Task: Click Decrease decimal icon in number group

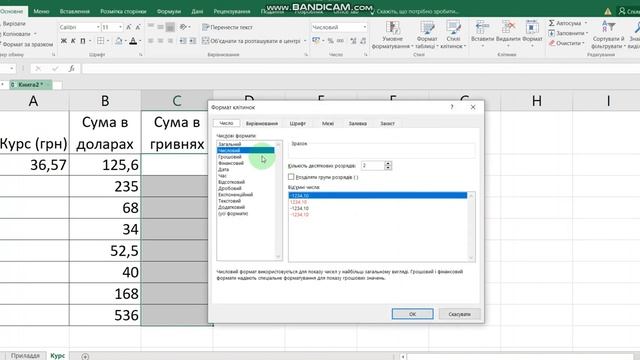Action: 363,41
